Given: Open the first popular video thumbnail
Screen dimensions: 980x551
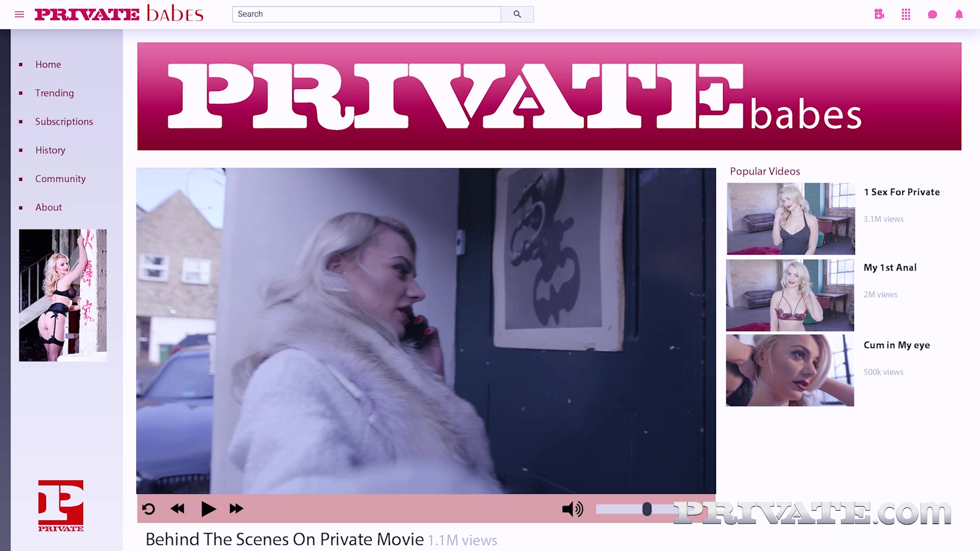Looking at the screenshot, I should pos(791,219).
